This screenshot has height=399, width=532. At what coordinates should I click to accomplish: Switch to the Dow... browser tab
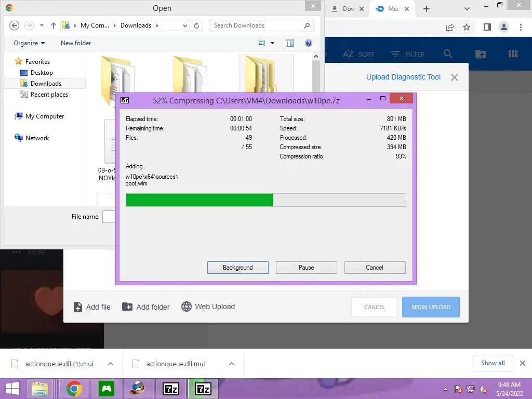pyautogui.click(x=348, y=9)
